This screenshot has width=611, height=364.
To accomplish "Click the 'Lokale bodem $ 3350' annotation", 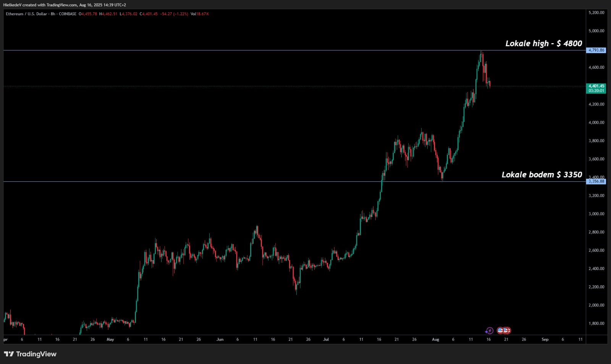I will (x=542, y=175).
